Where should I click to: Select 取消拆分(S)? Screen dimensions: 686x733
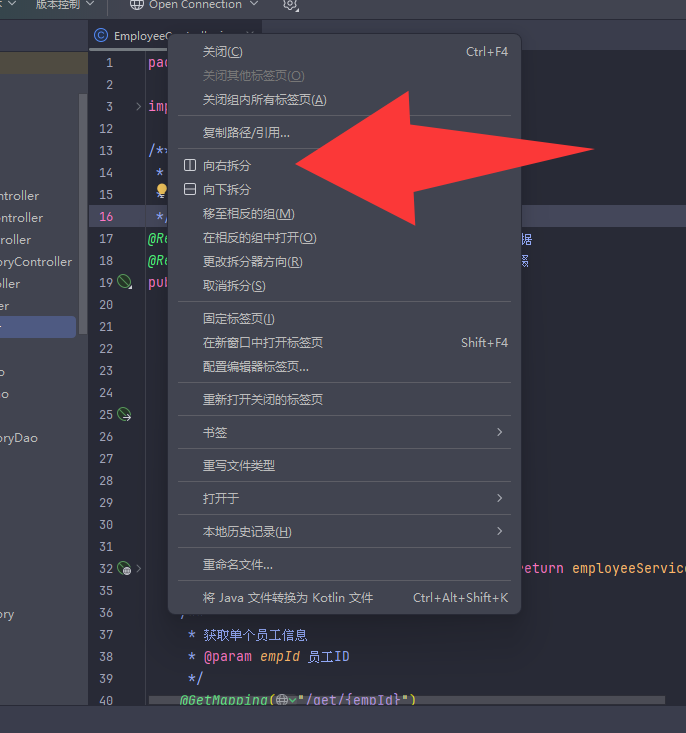coord(344,286)
